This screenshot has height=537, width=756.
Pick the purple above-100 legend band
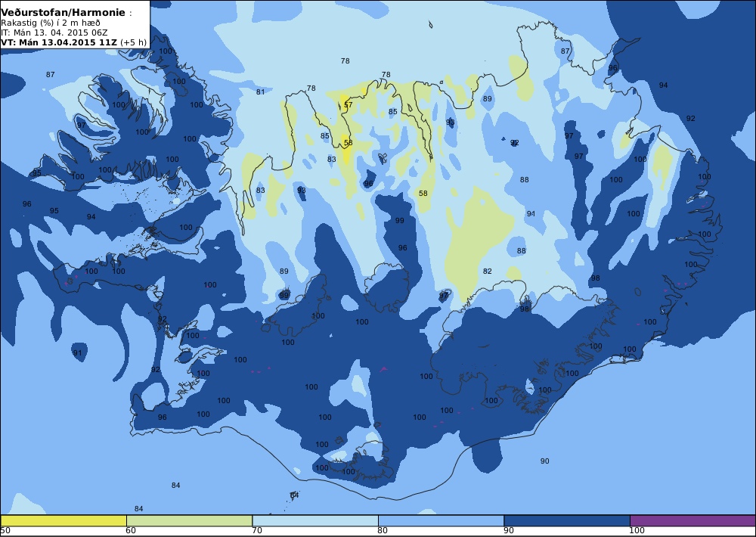(x=692, y=520)
